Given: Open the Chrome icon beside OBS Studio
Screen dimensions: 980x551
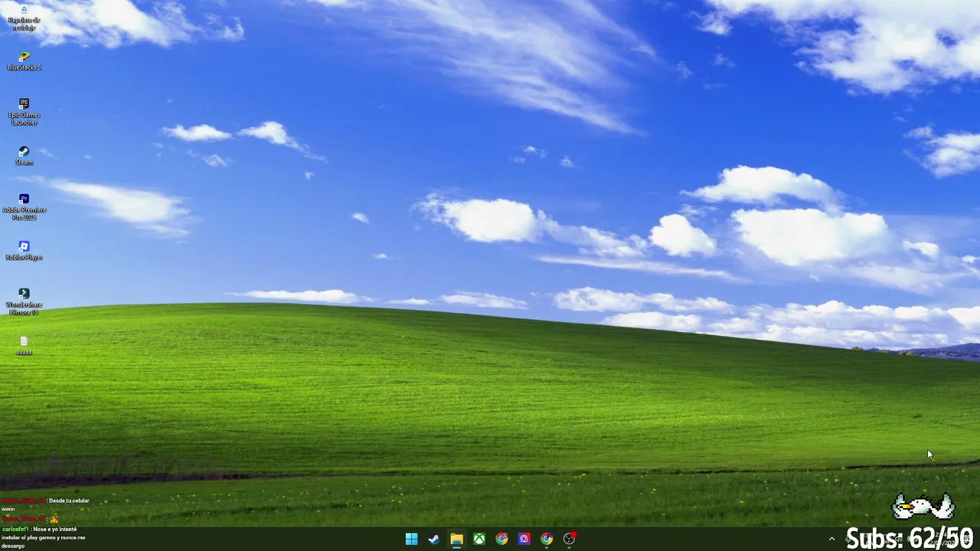Looking at the screenshot, I should [x=547, y=539].
